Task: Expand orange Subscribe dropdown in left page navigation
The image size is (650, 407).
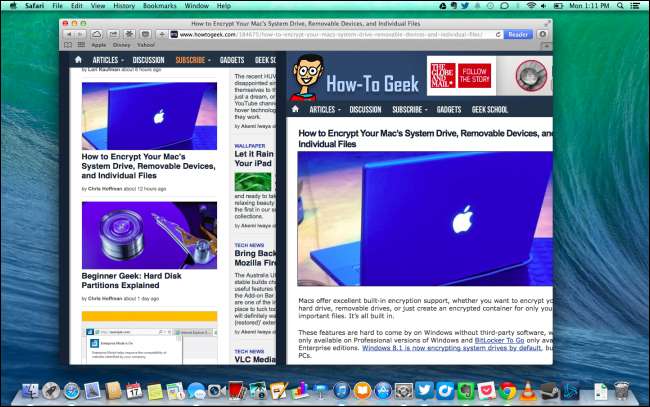Action: 193,60
